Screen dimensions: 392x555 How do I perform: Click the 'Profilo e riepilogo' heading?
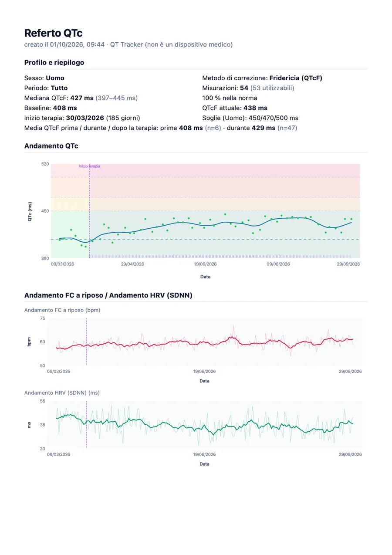pyautogui.click(x=54, y=62)
